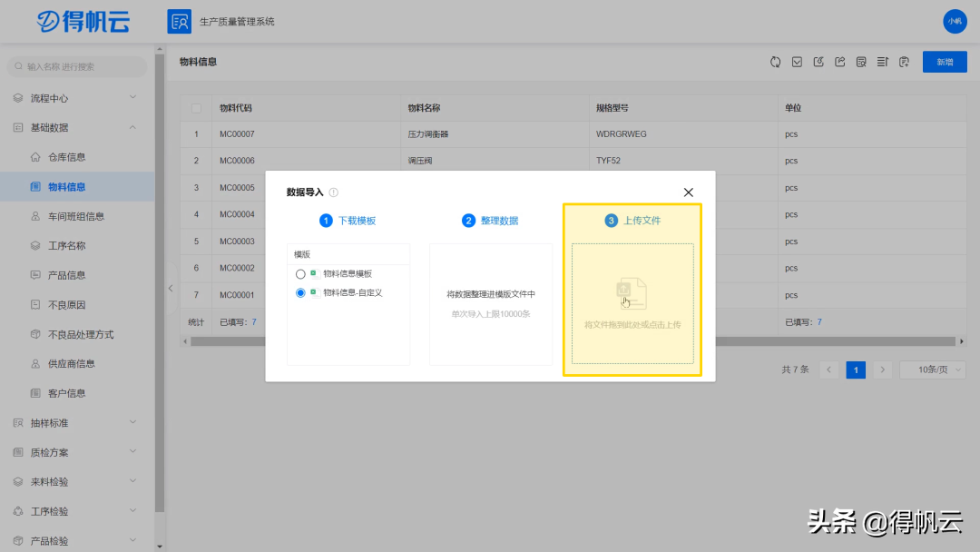The height and width of the screenshot is (552, 980).
Task: Click the import data icon in toolbar
Action: tap(818, 62)
